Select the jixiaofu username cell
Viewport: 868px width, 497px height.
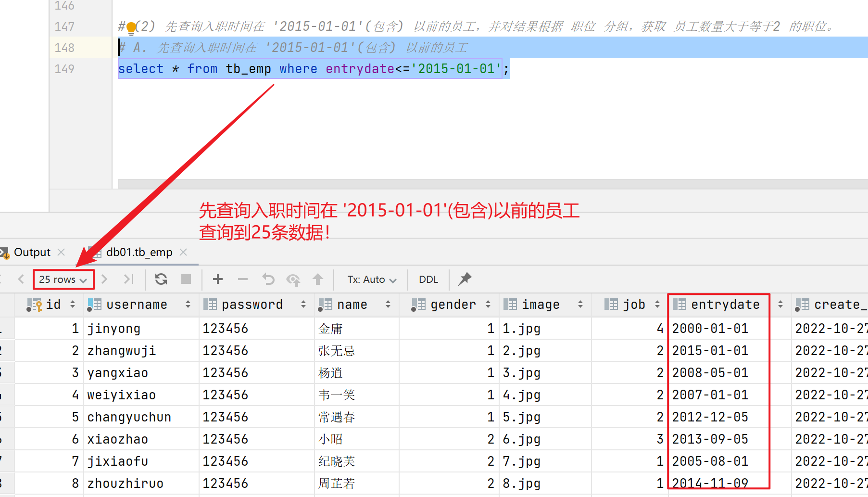(x=141, y=461)
